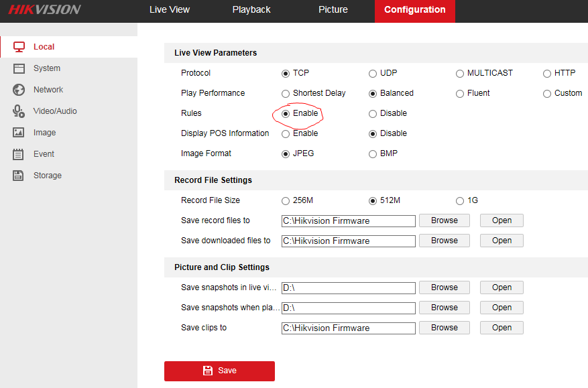This screenshot has width=588, height=388.
Task: Go to Video/Audio settings in sidebar
Action: click(x=68, y=111)
